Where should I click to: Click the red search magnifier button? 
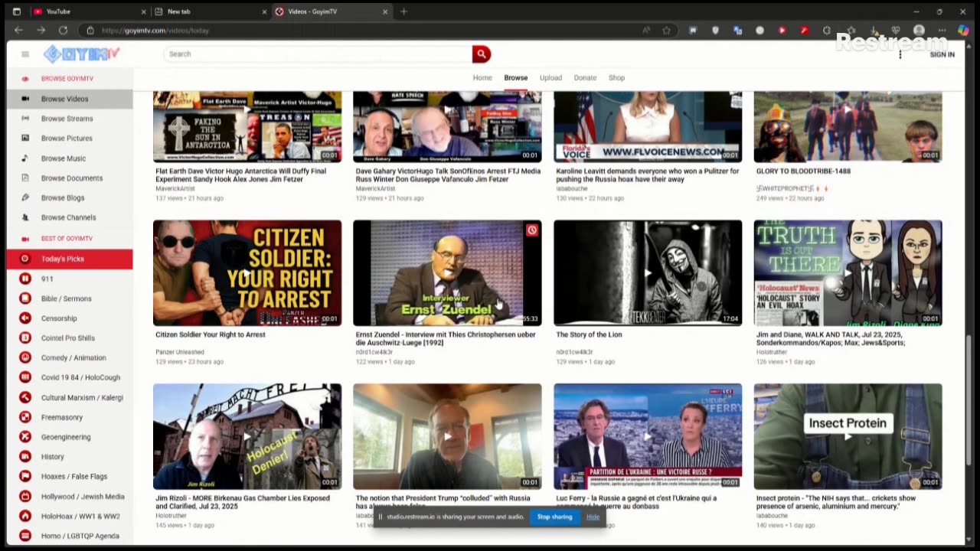(x=482, y=54)
